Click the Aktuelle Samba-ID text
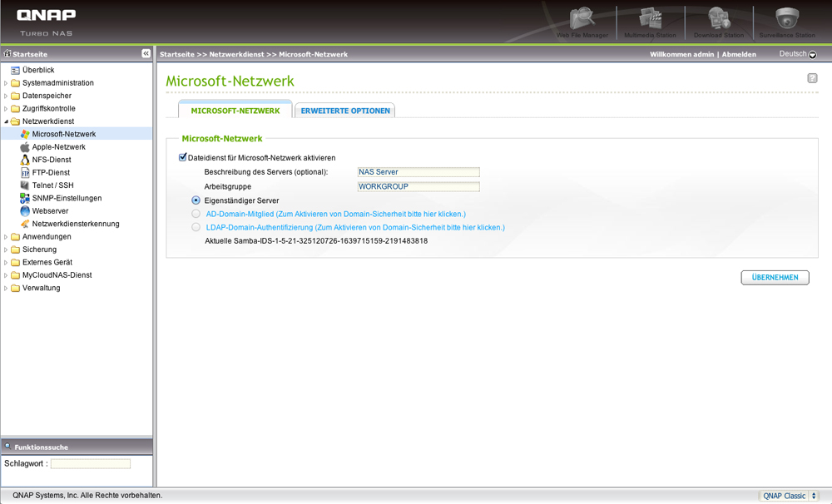Screen dimensions: 832x504 pos(316,241)
